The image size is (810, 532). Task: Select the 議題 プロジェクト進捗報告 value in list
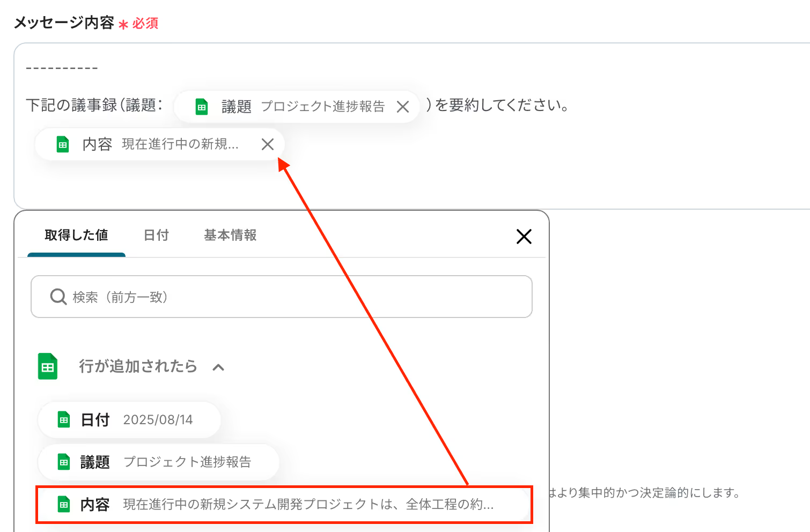(x=159, y=462)
